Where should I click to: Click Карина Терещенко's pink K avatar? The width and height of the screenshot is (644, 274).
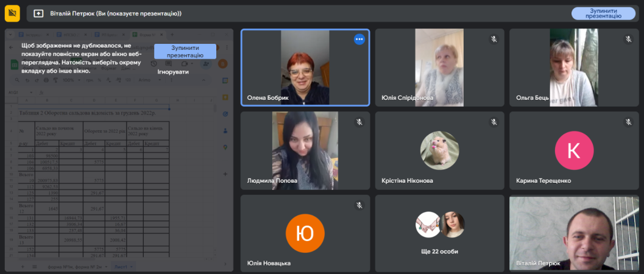(x=573, y=150)
